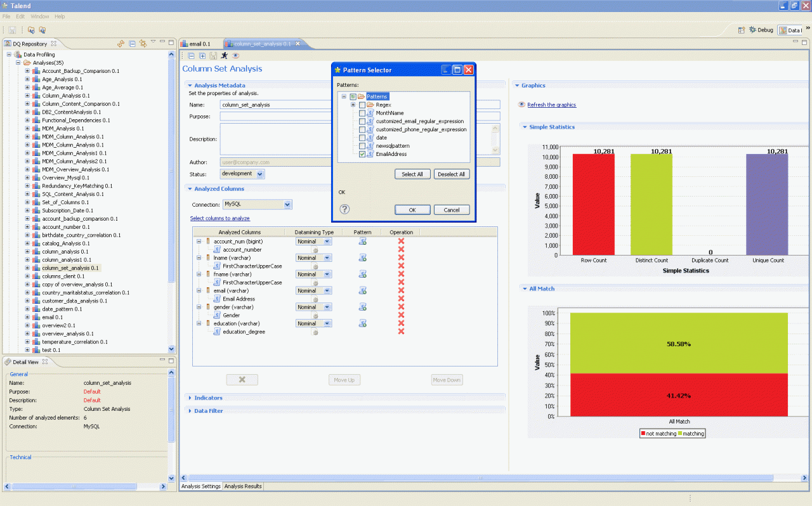Screen dimensions: 812x506
Task: Click Select All in Pattern Selector
Action: pyautogui.click(x=412, y=174)
